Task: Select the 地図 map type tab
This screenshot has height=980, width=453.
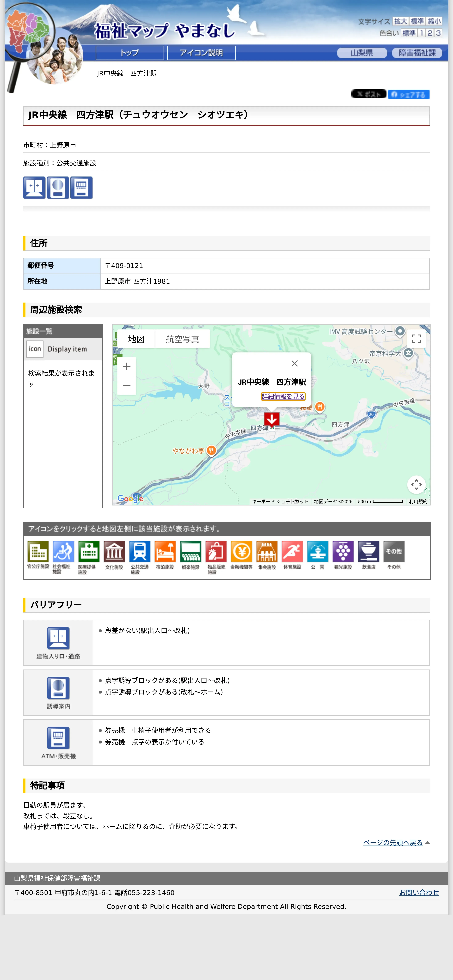Action: click(136, 339)
